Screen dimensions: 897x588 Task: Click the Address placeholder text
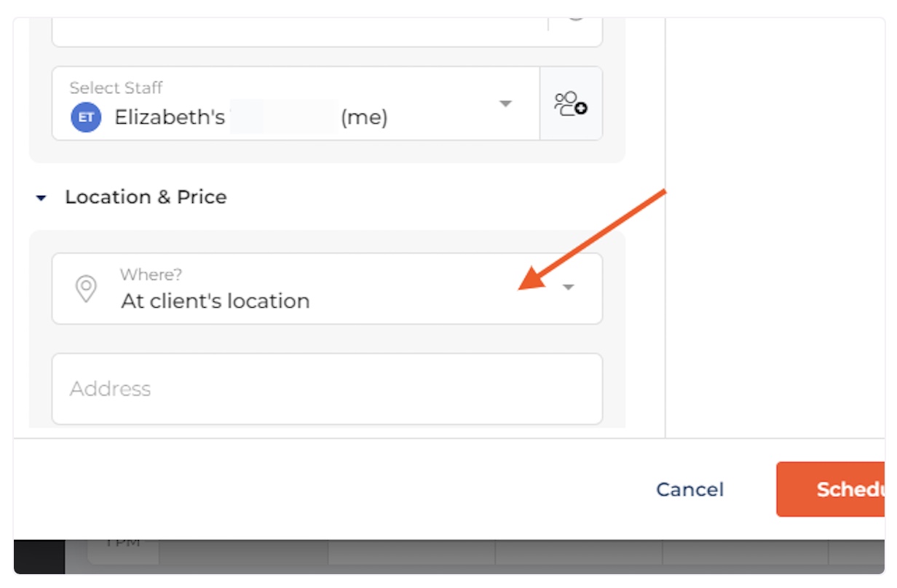110,389
